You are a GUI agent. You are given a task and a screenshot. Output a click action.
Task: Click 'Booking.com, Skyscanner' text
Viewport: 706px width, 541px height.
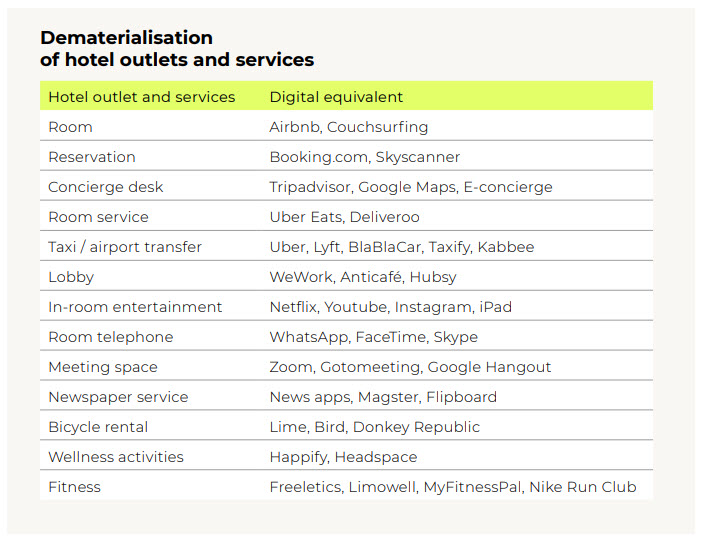[x=365, y=157]
